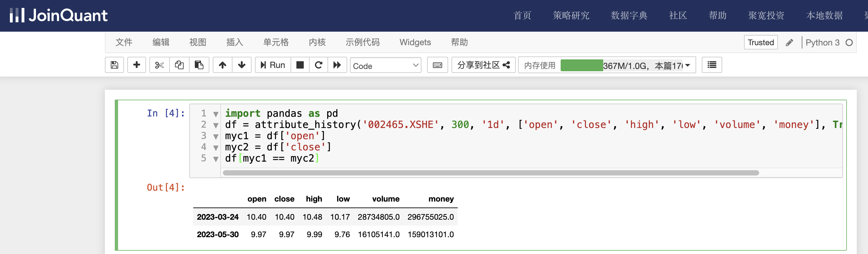Open the 插入 menu
Image resolution: width=868 pixels, height=254 pixels.
point(234,42)
